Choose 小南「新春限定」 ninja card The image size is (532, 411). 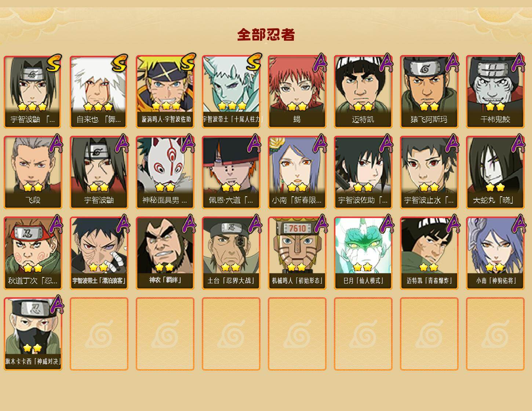click(x=297, y=172)
